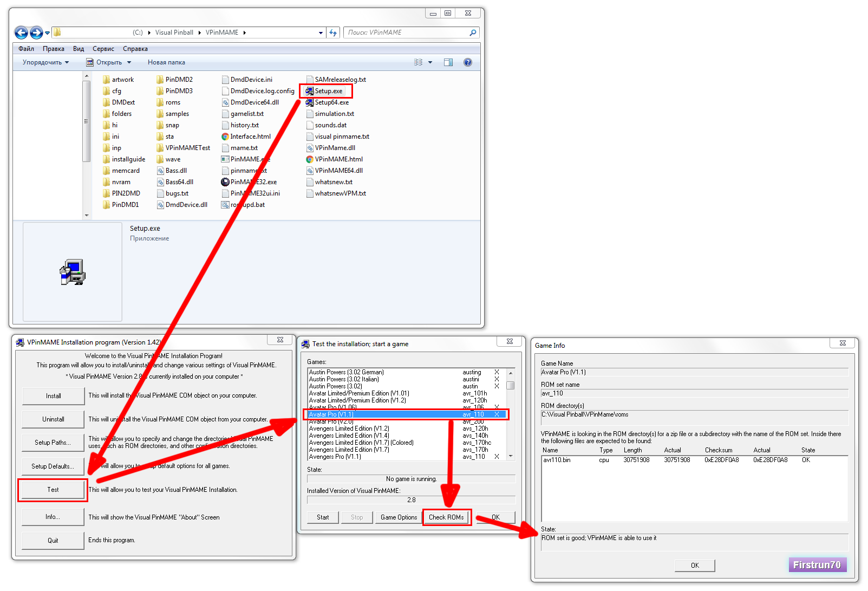The image size is (868, 591).
Task: Click the Uninstall button
Action: pos(53,419)
